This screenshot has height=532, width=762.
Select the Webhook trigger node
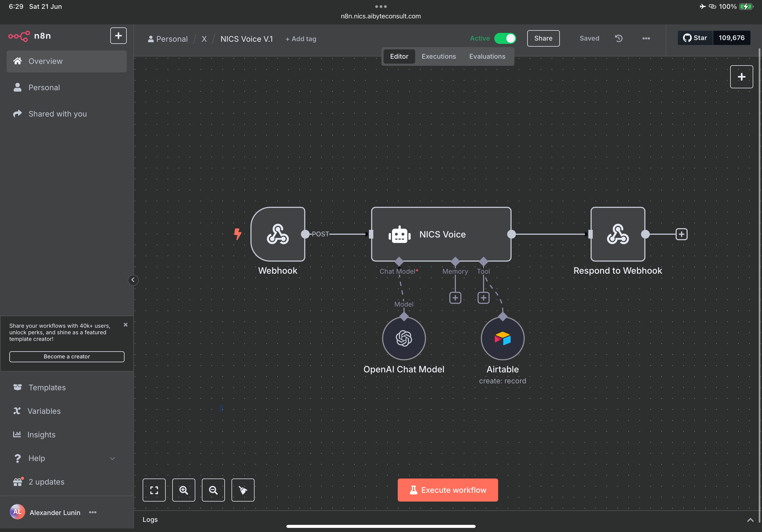pos(278,234)
